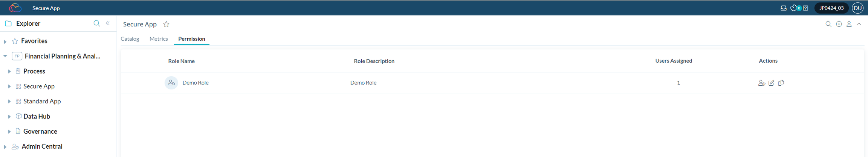Copy the Demo Role with duplicate icon
Image resolution: width=868 pixels, height=157 pixels.
click(781, 83)
